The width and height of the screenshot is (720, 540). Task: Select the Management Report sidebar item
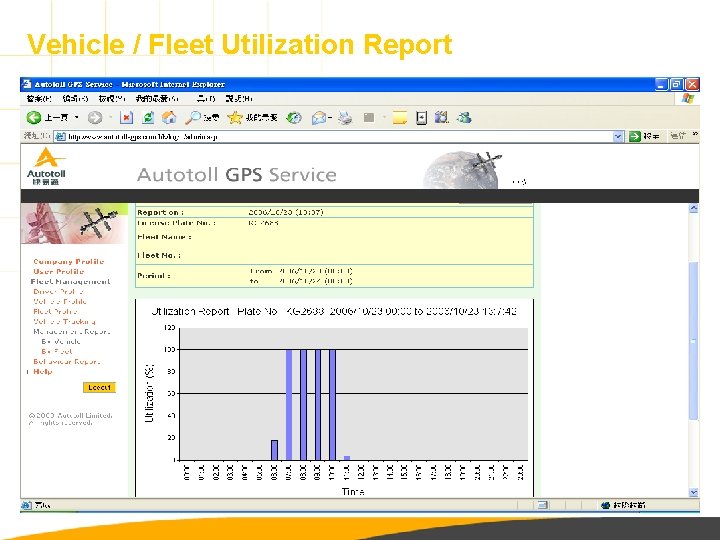coord(72,332)
